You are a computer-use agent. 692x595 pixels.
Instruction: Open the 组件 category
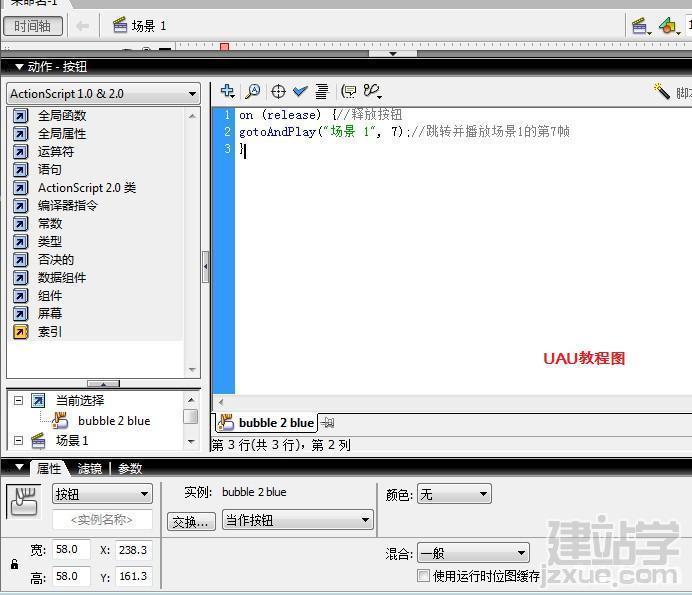coord(50,296)
